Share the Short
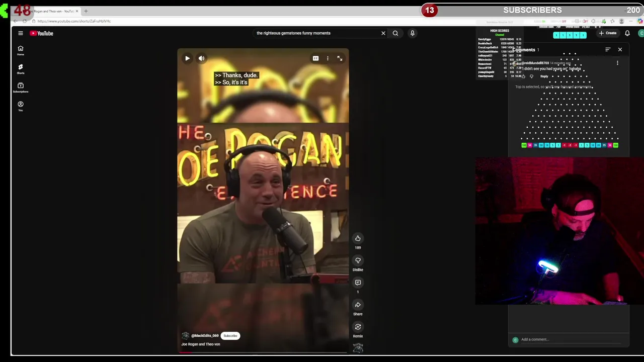This screenshot has height=362, width=644. point(358,305)
